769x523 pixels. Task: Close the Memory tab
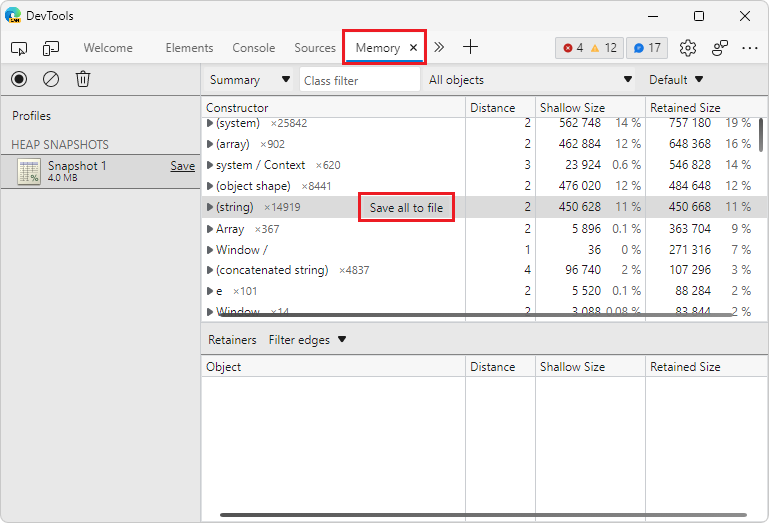click(x=413, y=48)
